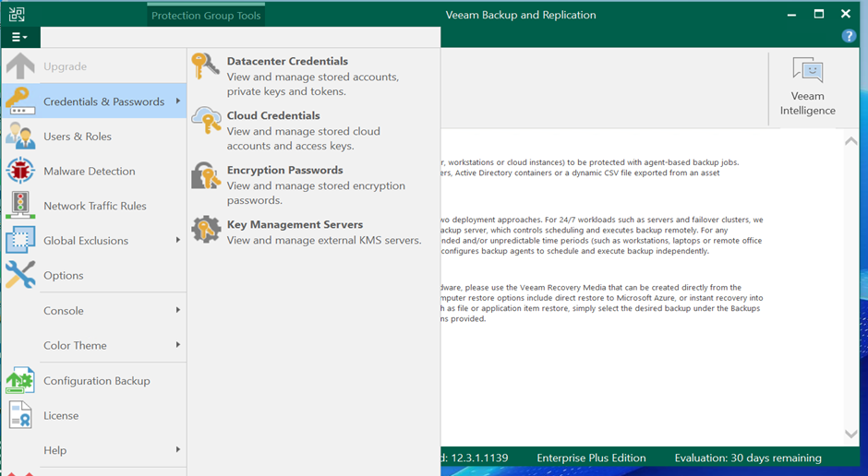Expand the Help submenu arrow
This screenshot has width=868, height=476.
(177, 449)
